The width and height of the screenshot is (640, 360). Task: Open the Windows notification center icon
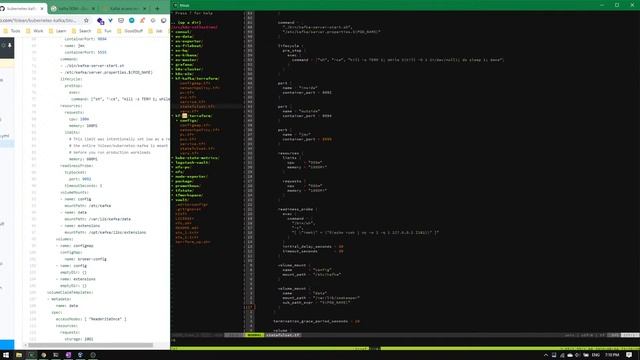pos(629,355)
